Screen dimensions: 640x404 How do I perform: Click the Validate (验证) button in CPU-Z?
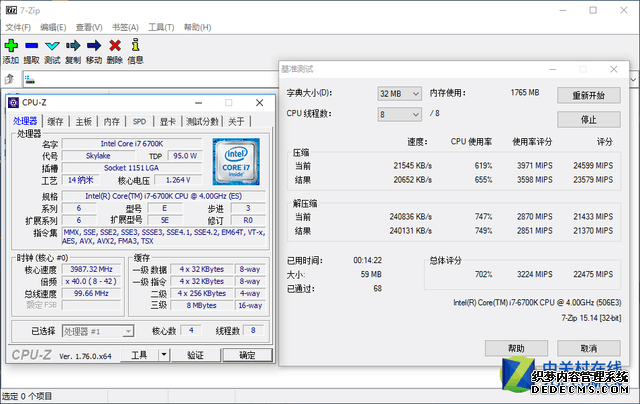[x=196, y=355]
